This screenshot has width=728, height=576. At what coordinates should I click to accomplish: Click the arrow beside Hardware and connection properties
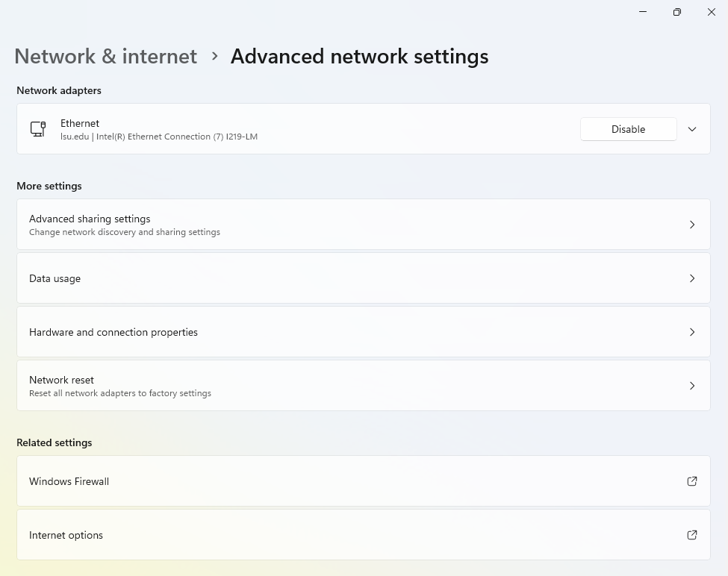[691, 332]
